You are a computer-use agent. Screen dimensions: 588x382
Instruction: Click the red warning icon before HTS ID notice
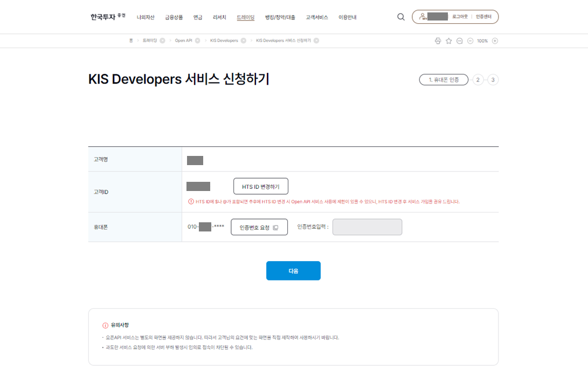191,201
